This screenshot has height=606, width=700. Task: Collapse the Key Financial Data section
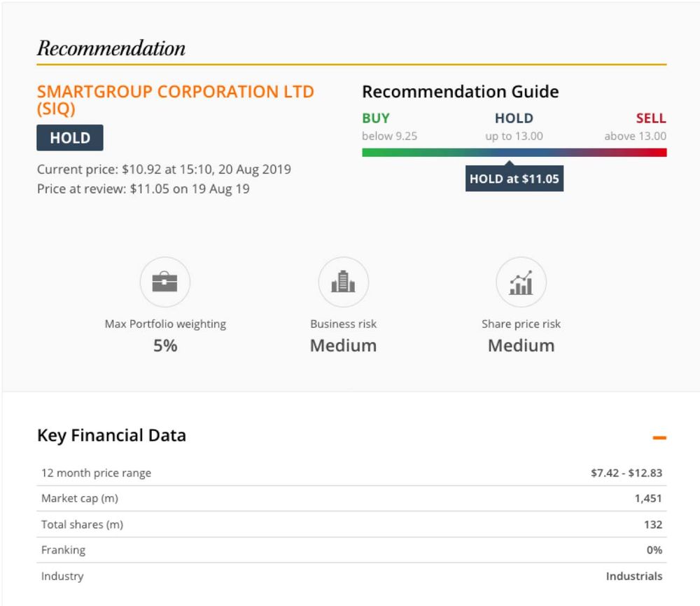tap(659, 438)
